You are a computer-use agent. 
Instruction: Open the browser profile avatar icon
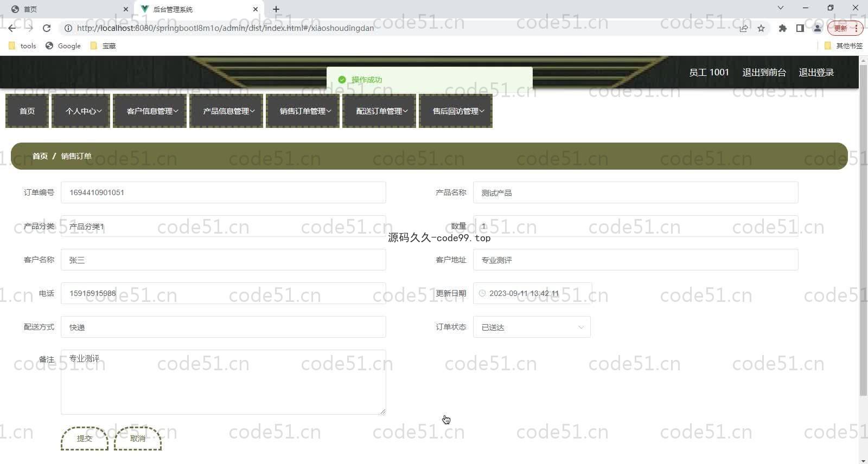817,28
